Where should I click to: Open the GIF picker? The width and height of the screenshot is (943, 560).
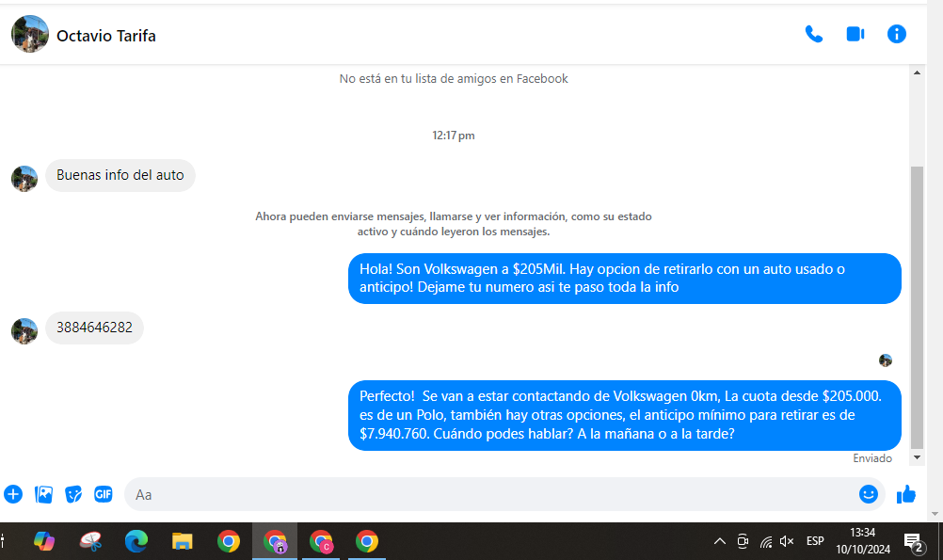coord(104,494)
